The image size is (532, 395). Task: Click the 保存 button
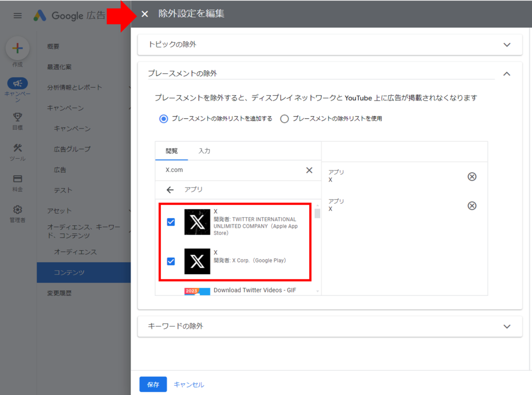pyautogui.click(x=153, y=384)
